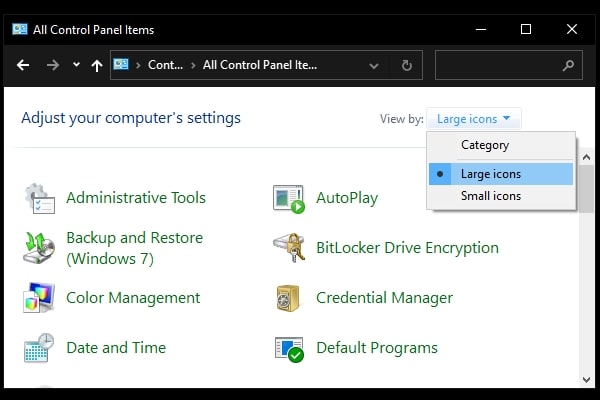The image size is (600, 400).
Task: Expand the chevron after the Control Panel icon
Action: coord(138,65)
